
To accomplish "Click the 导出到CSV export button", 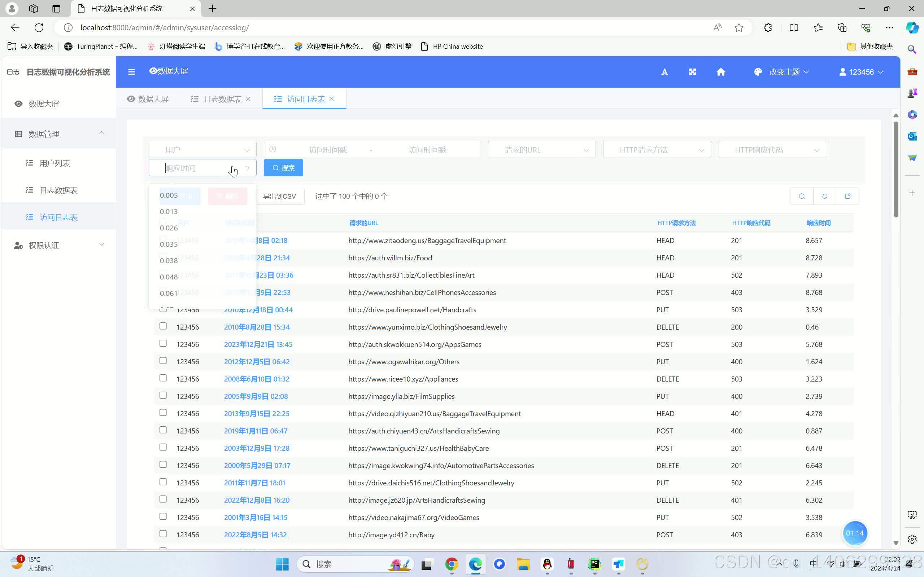I will pyautogui.click(x=279, y=196).
